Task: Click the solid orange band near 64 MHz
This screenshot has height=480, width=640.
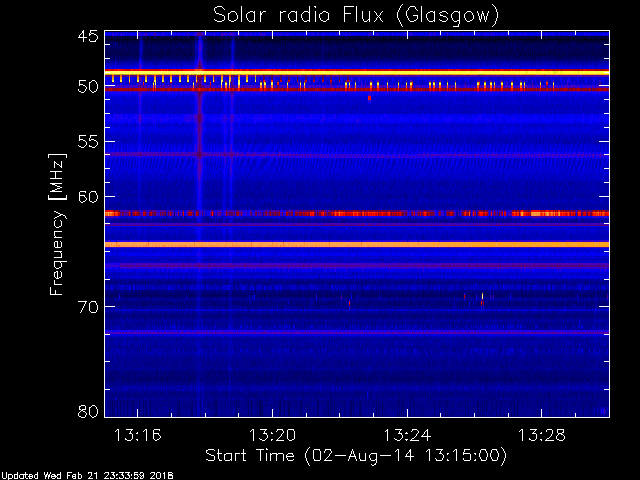Action: coord(357,244)
